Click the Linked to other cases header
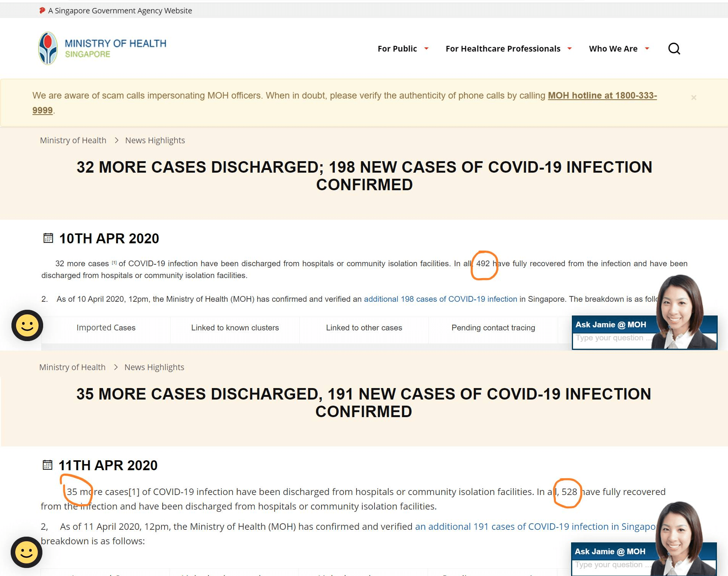The image size is (728, 576). click(x=364, y=328)
